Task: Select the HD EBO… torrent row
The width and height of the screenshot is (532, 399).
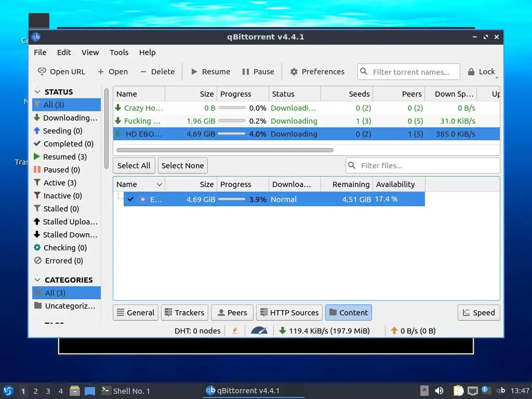Action: point(307,134)
